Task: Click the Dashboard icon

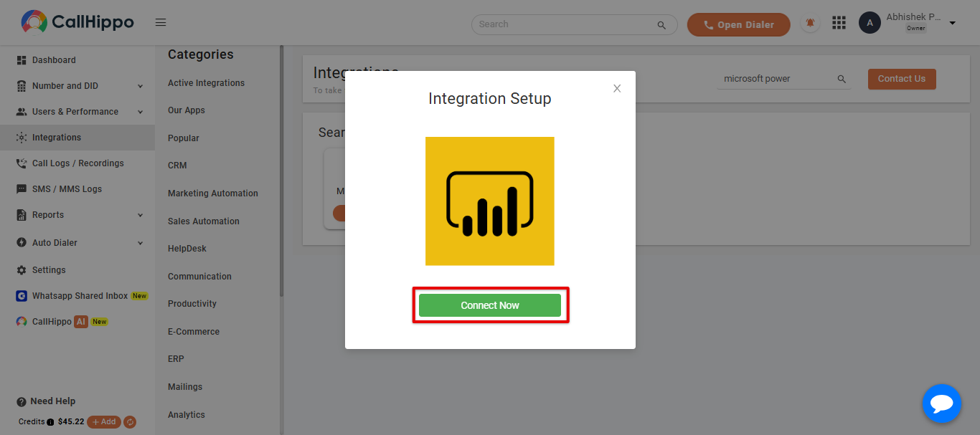Action: (x=22, y=60)
